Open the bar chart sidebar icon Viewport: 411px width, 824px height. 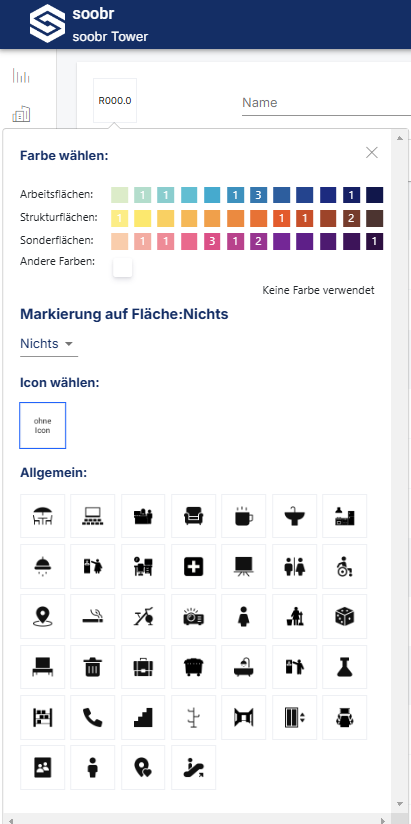[x=22, y=77]
